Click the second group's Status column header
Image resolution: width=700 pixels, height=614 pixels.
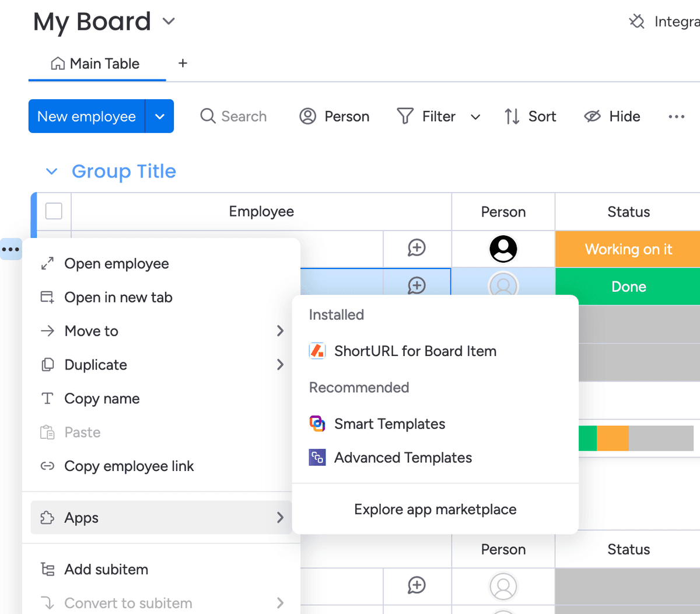point(628,549)
